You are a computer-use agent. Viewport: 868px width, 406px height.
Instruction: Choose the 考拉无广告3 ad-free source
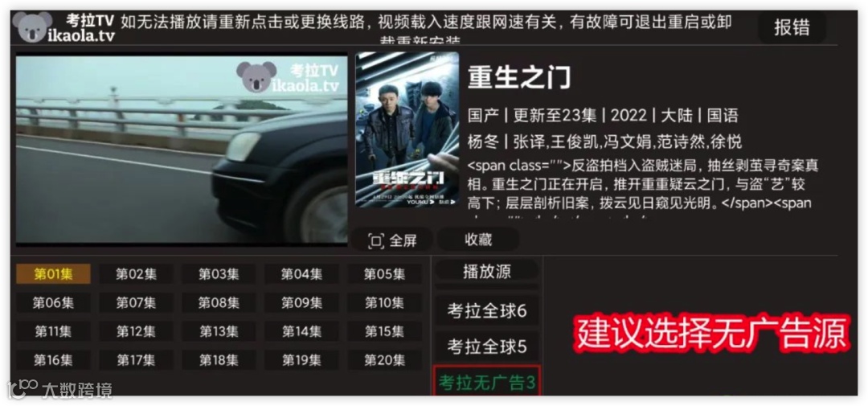486,382
